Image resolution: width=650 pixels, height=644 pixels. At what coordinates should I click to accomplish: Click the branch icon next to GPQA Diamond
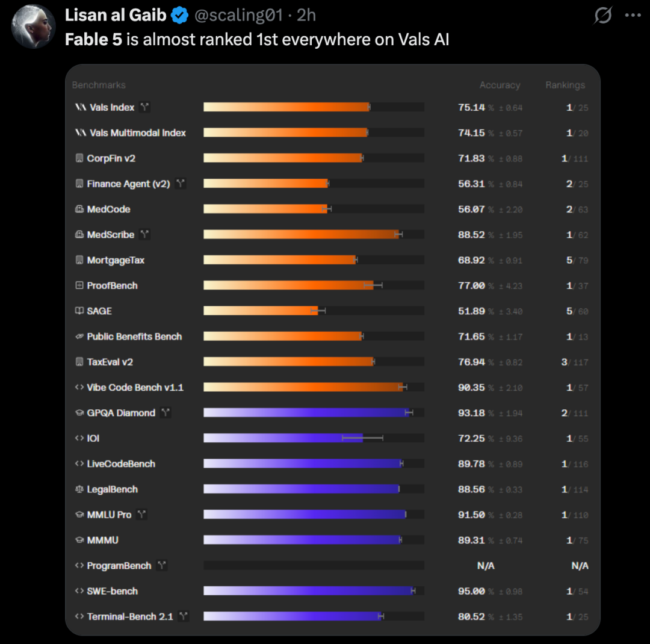pos(166,413)
